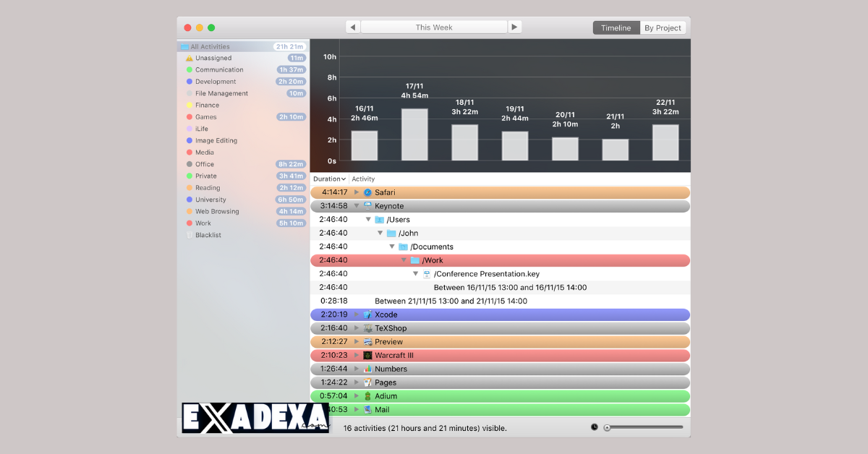Select the Timeline tab
The height and width of the screenshot is (454, 868).
[616, 27]
